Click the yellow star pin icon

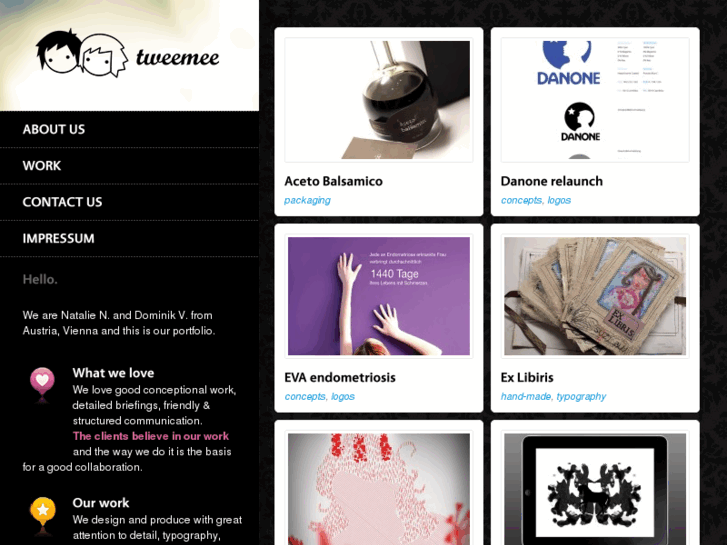click(x=43, y=513)
